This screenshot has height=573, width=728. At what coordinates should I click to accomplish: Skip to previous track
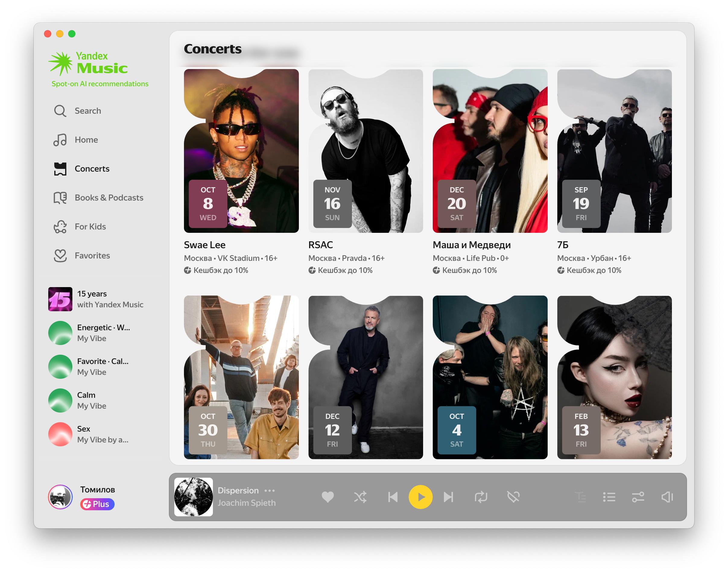(x=393, y=497)
